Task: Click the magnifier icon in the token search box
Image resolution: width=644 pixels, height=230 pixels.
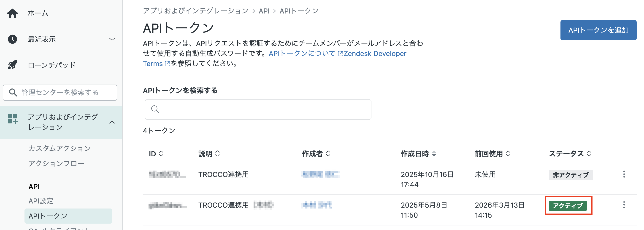Action: point(155,109)
